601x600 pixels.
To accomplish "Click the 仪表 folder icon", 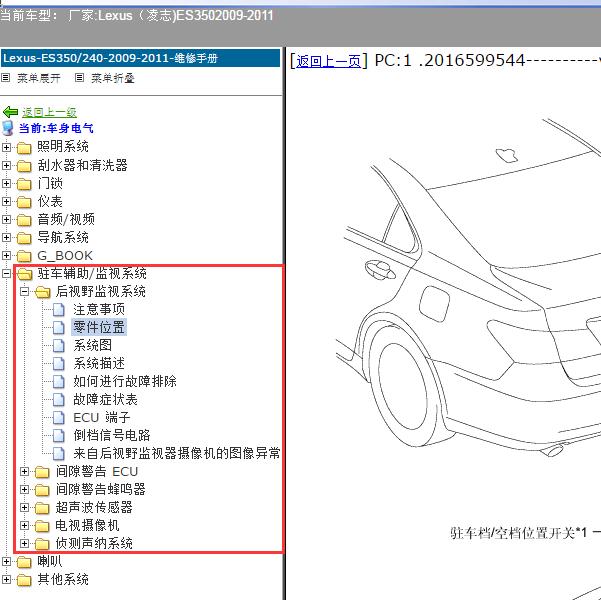I will [x=24, y=202].
